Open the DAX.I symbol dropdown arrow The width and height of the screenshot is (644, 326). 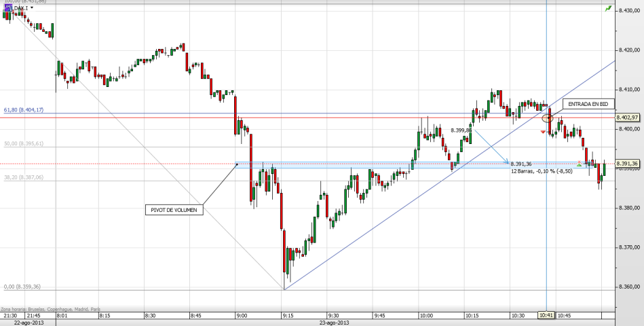32,7
